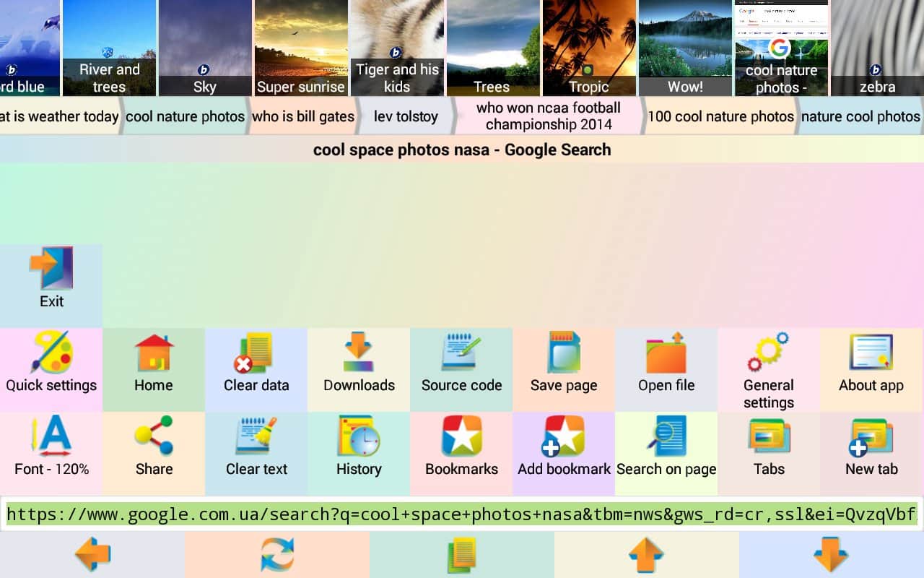Go to Home page icon
The height and width of the screenshot is (578, 924).
click(154, 353)
